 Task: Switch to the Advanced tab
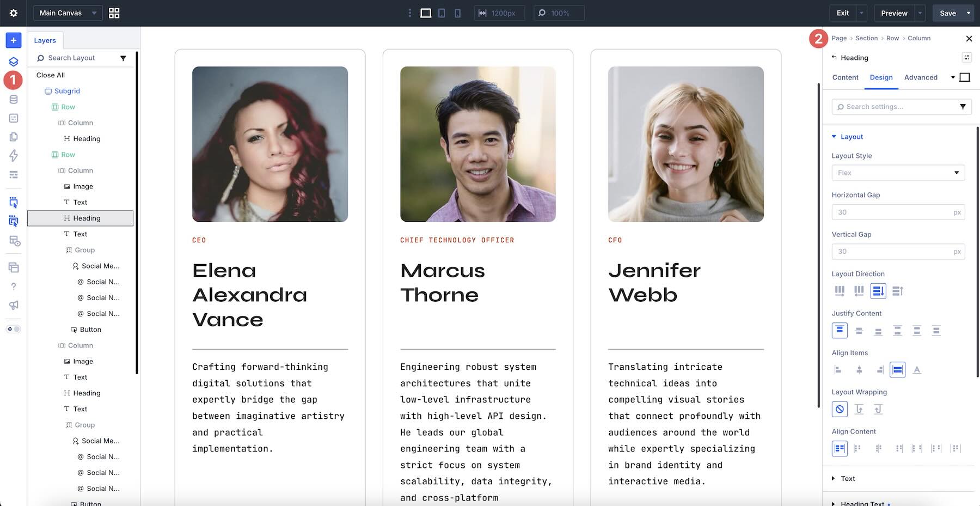(x=921, y=77)
